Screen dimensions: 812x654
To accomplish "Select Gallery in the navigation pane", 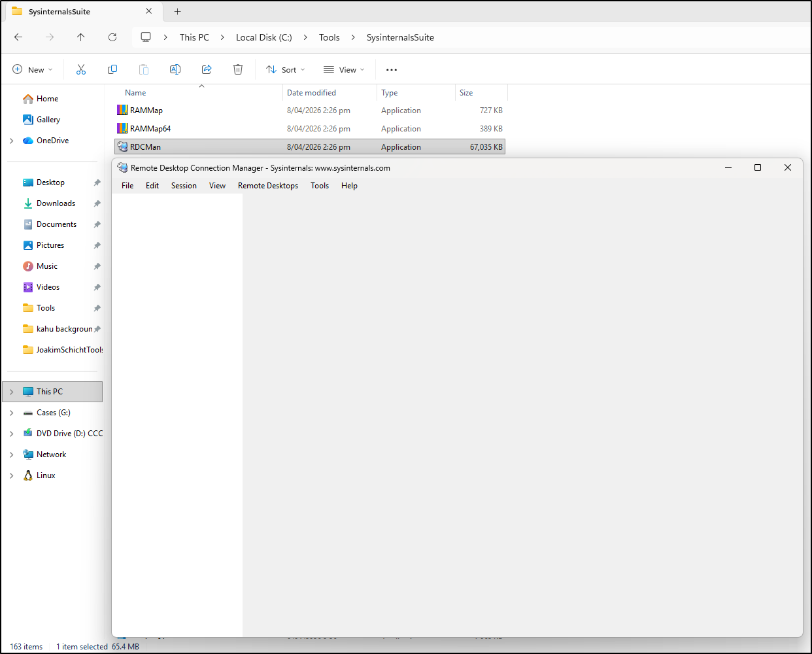I will (x=48, y=120).
